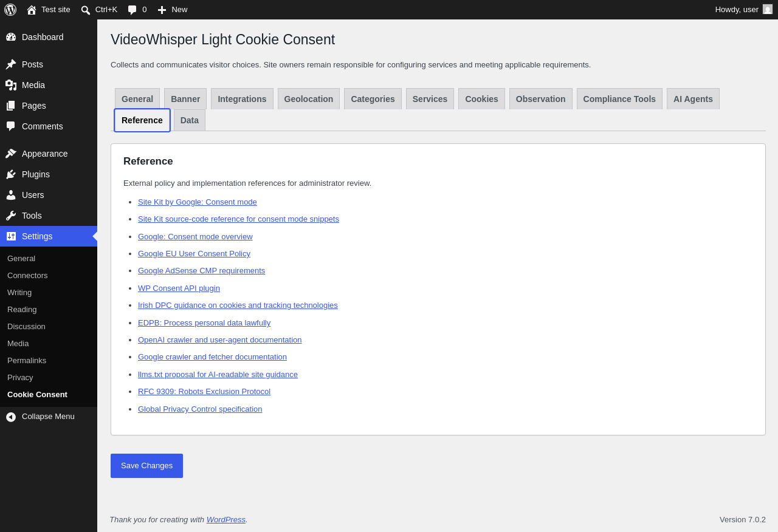Screen dimensions: 778x532
Task: Click the Appearance paintbrush icon
Action: click(x=11, y=154)
